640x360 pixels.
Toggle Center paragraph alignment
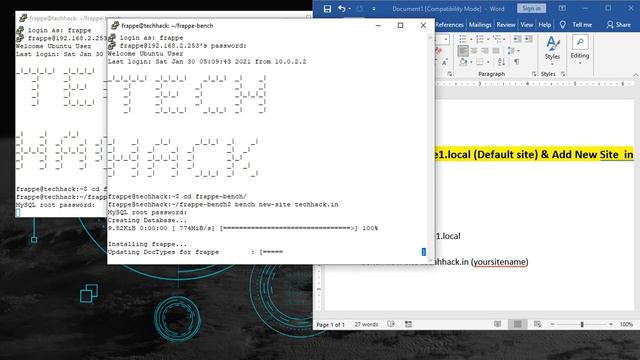point(474,51)
